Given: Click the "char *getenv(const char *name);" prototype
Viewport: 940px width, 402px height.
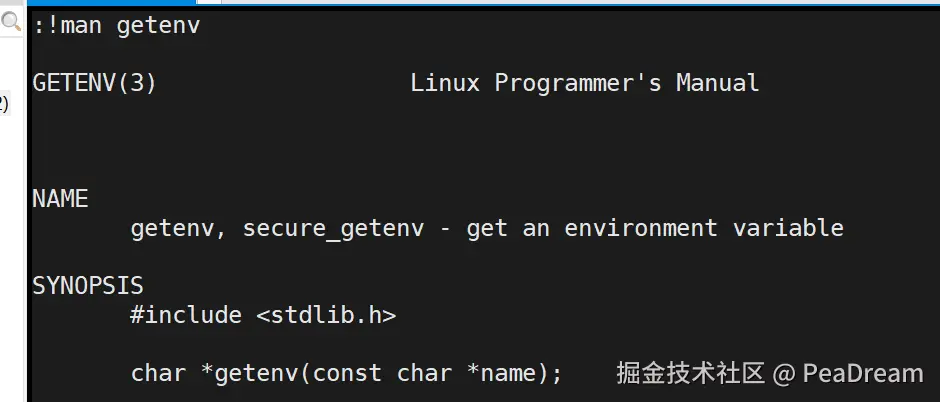Looking at the screenshot, I should click(x=347, y=373).
